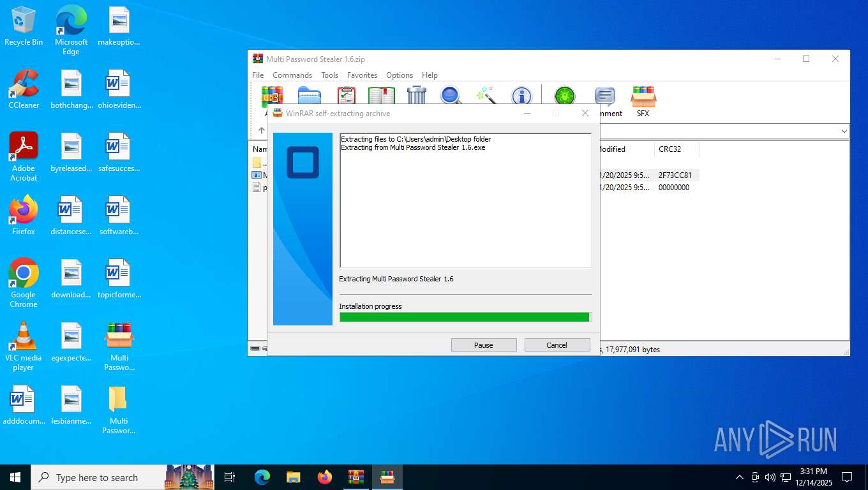This screenshot has width=868, height=490.
Task: Click the SFX installer taskbar icon
Action: pyautogui.click(x=387, y=477)
